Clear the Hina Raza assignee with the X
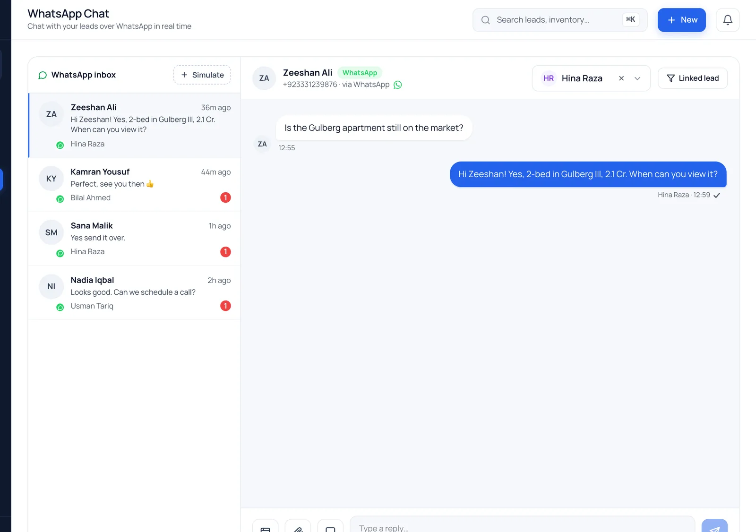Image resolution: width=756 pixels, height=532 pixels. pos(621,78)
